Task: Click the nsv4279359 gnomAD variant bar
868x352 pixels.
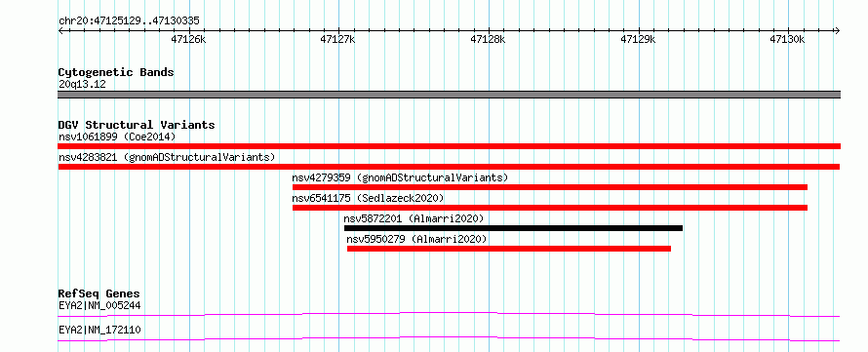Action: pos(550,187)
